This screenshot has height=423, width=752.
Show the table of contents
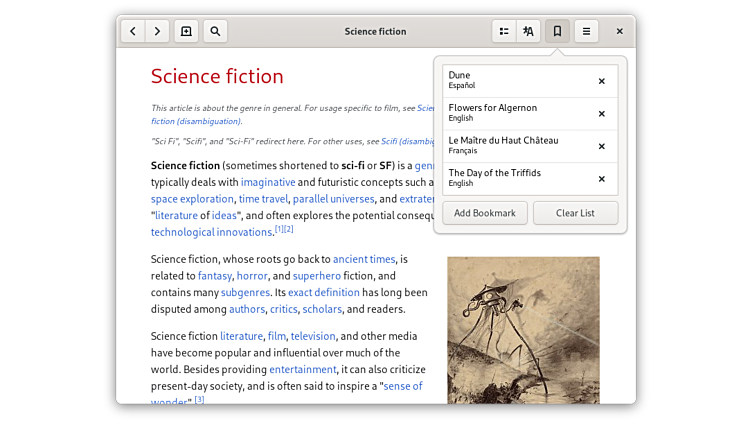(x=504, y=31)
